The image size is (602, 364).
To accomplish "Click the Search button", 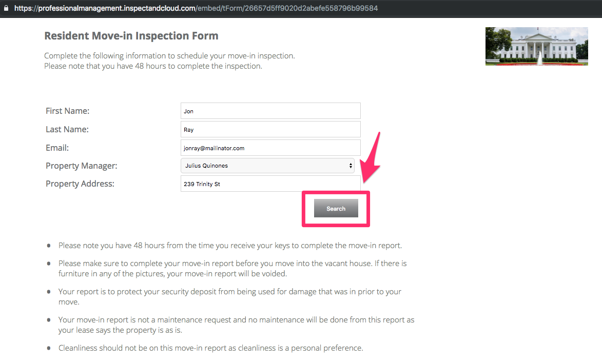I will [x=336, y=208].
